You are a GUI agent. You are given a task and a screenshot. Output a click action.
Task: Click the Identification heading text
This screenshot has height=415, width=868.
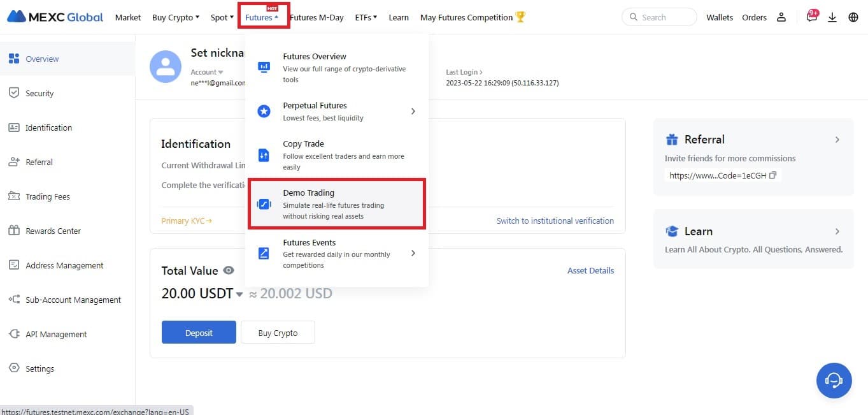pos(196,144)
